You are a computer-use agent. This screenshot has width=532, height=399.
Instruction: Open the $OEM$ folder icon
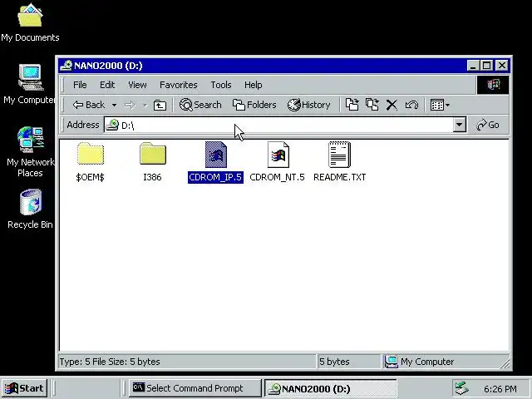91,154
